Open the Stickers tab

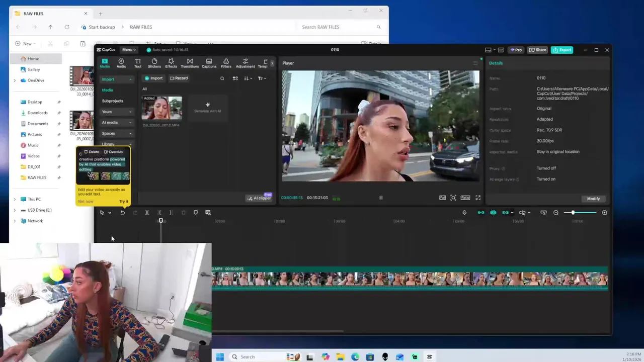pos(154,63)
